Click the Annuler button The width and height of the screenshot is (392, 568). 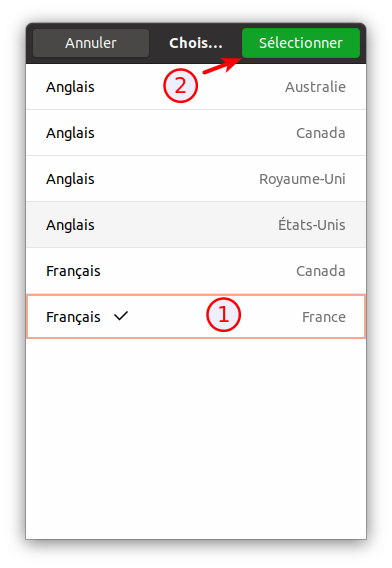91,43
